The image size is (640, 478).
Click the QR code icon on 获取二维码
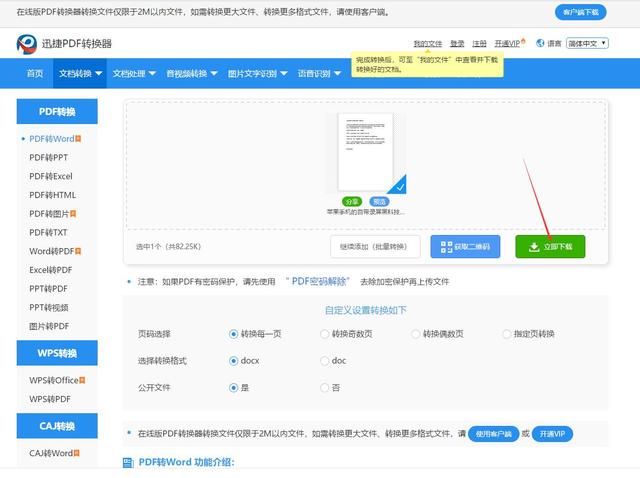[x=446, y=247]
